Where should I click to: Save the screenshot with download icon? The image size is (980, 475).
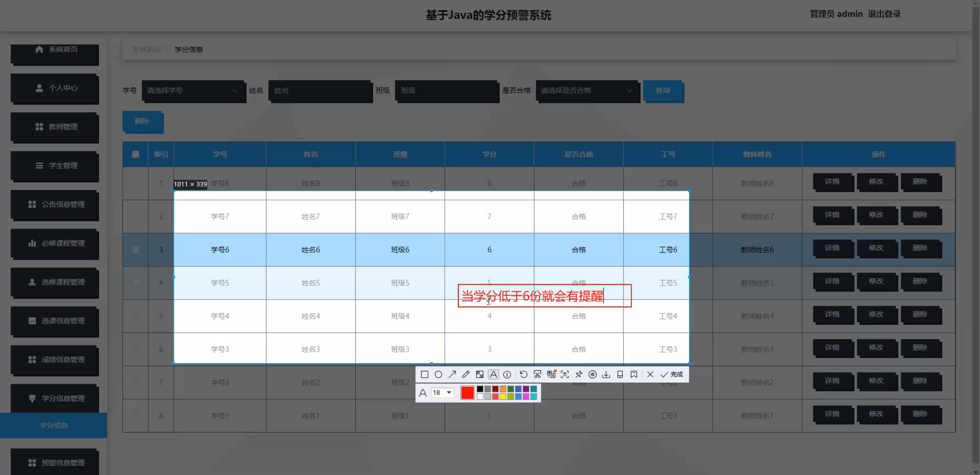point(606,374)
